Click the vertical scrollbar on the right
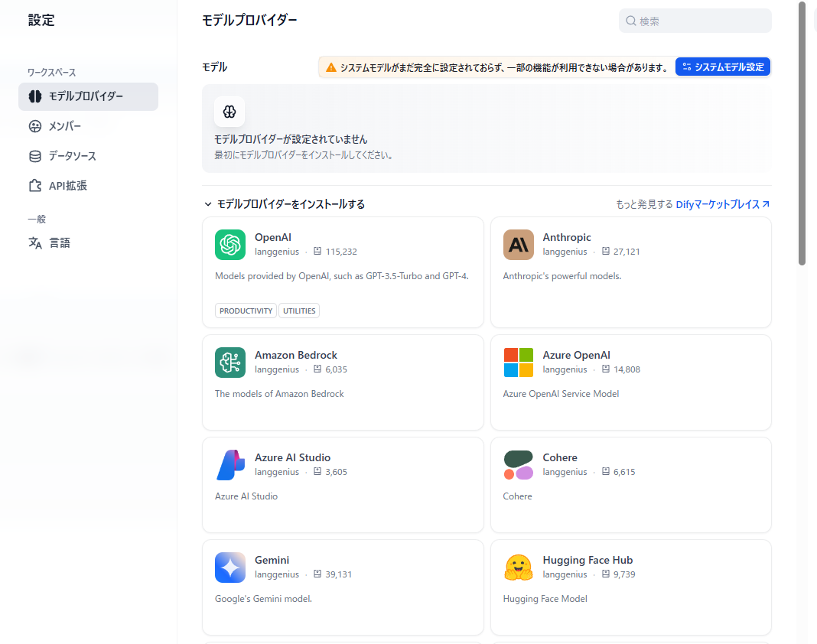The width and height of the screenshot is (817, 644). click(x=802, y=134)
